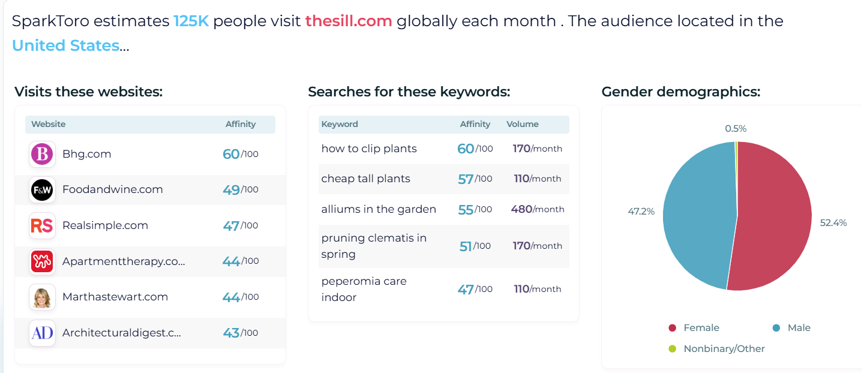This screenshot has width=862, height=373.
Task: Toggle the Male legend marker
Action: point(776,328)
